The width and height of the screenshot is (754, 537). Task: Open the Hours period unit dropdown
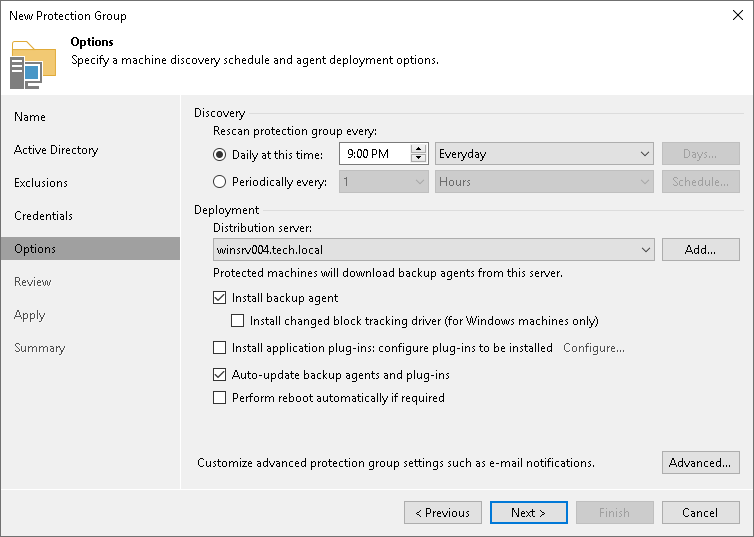click(544, 182)
